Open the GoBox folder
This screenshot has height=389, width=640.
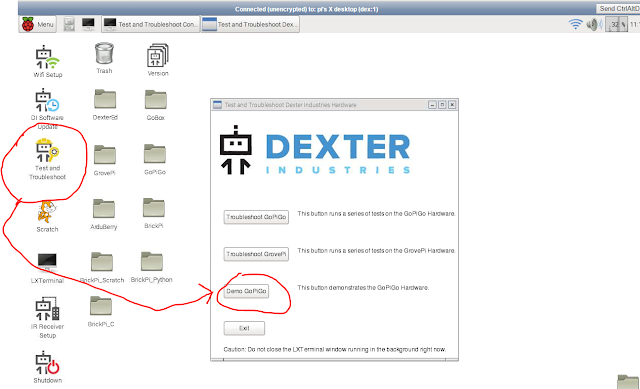[x=156, y=105]
